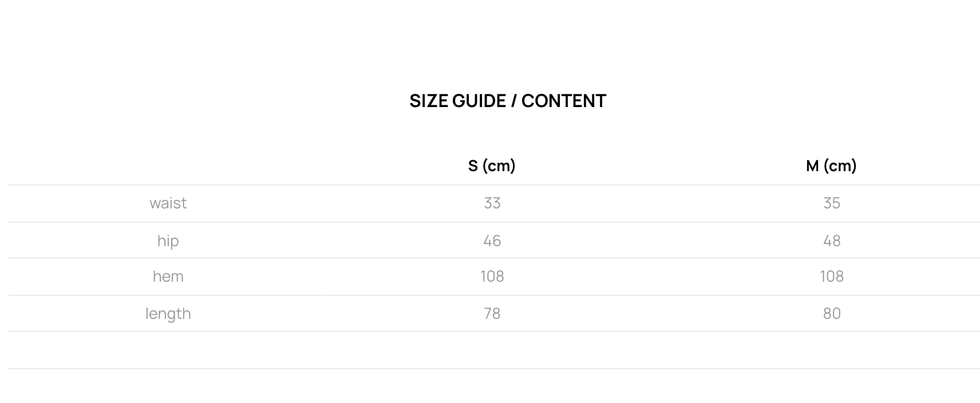The height and width of the screenshot is (403, 980).
Task: Select hip value 46 in S column
Action: [x=492, y=240]
